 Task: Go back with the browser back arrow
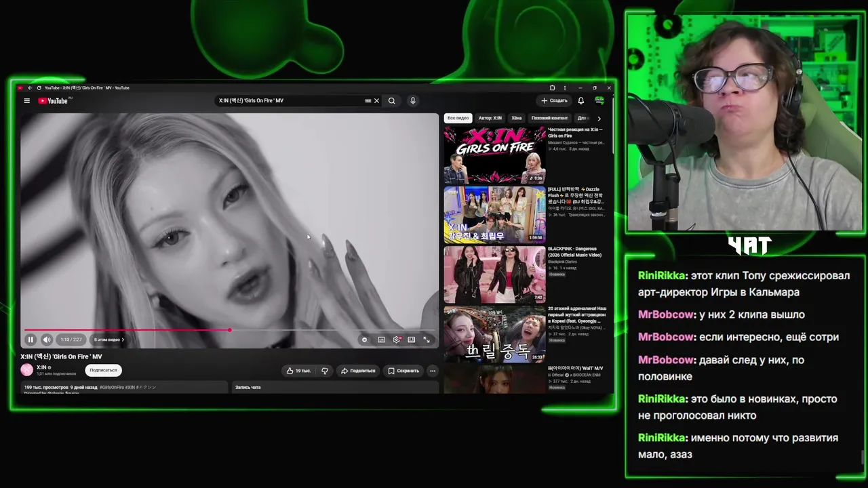tap(30, 88)
